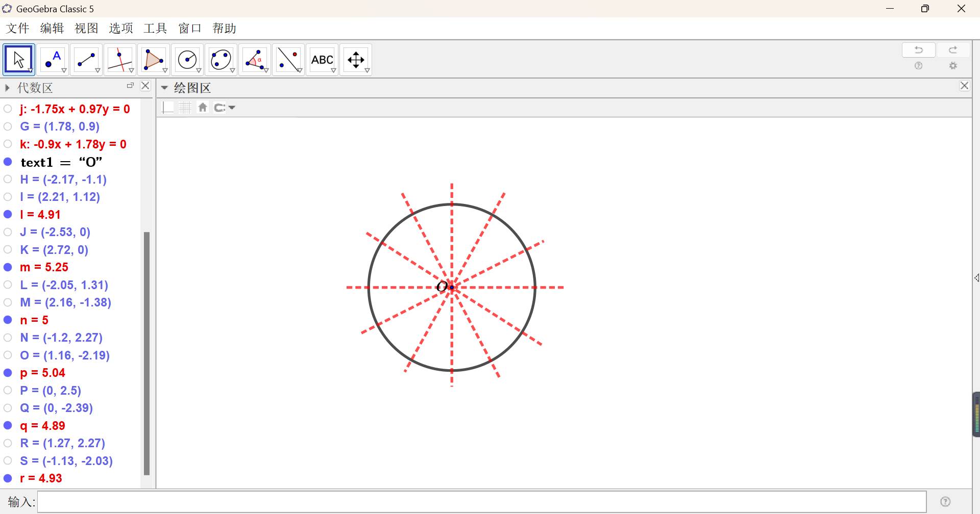Screen dimensions: 980x514
Task: Pick the Circle with Center tool
Action: click(x=187, y=60)
